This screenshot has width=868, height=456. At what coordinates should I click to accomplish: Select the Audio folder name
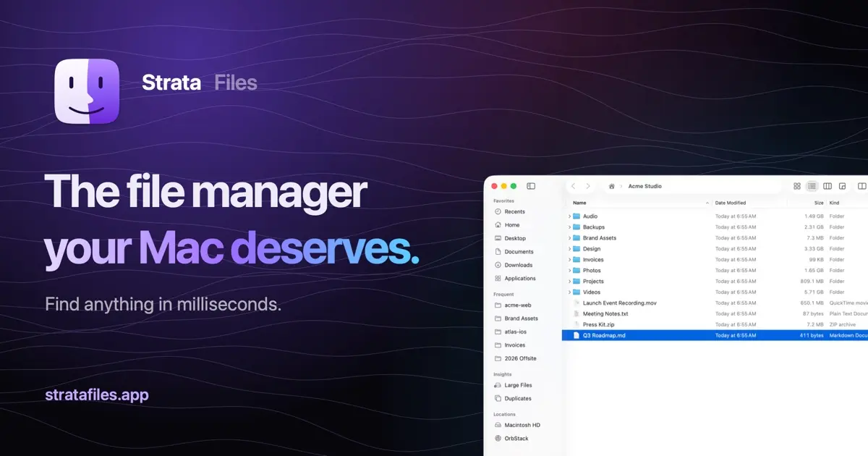pyautogui.click(x=590, y=216)
